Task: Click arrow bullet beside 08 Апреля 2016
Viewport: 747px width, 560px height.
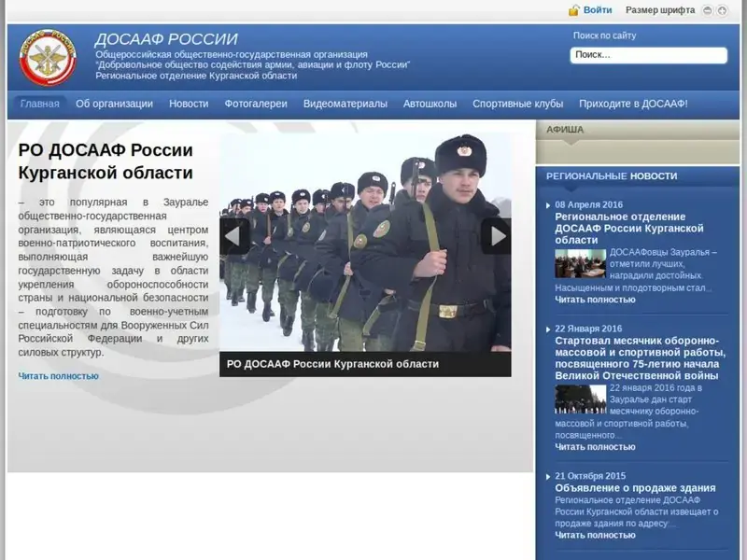Action: coord(547,204)
